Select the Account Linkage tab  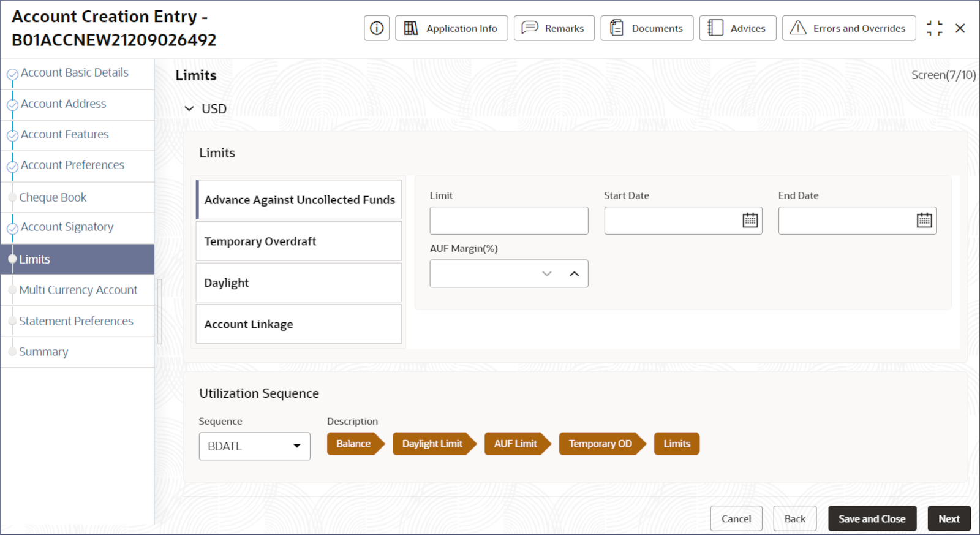click(298, 324)
